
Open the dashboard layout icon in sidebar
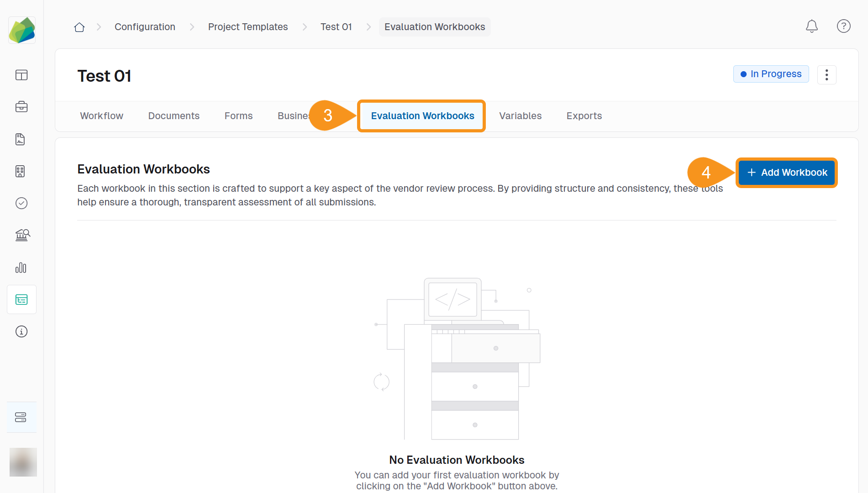(21, 75)
